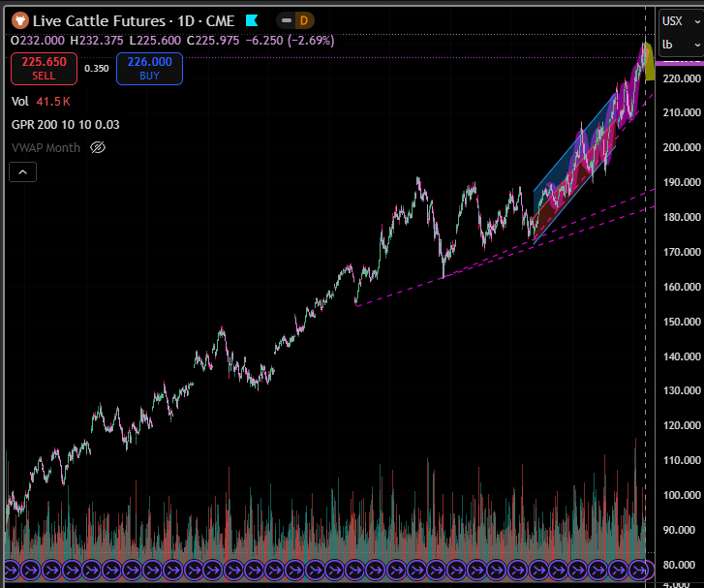Screen dimensions: 704x588
Task: Click the 150.000 price axis label
Action: (682, 322)
